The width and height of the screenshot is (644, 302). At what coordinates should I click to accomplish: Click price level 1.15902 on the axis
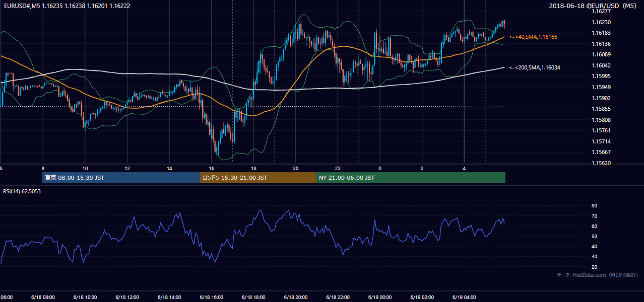(601, 98)
